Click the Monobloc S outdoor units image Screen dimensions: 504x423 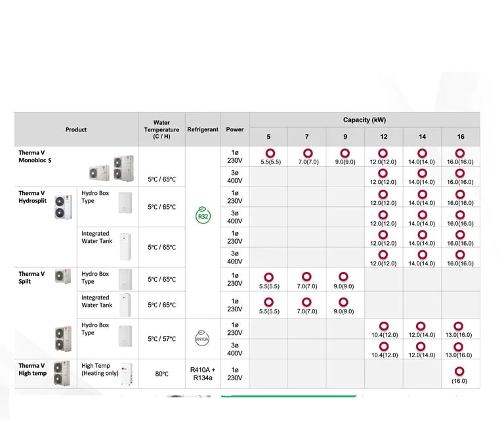[x=106, y=167]
